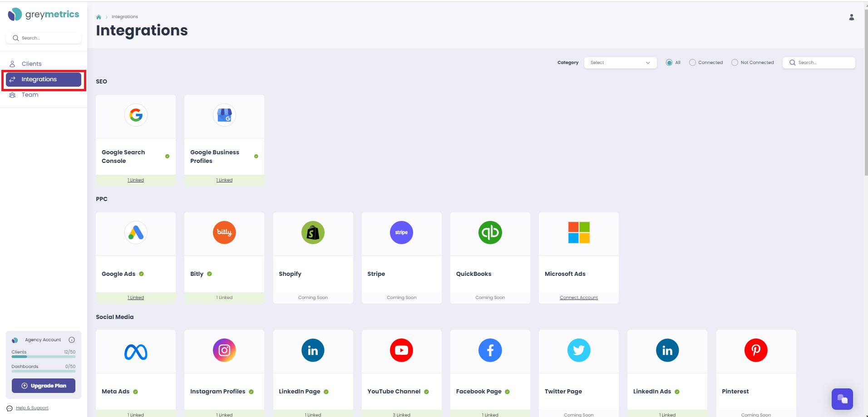Click 1 Linked under Google Ads
Viewport: 868px width, 417px height.
click(x=136, y=298)
